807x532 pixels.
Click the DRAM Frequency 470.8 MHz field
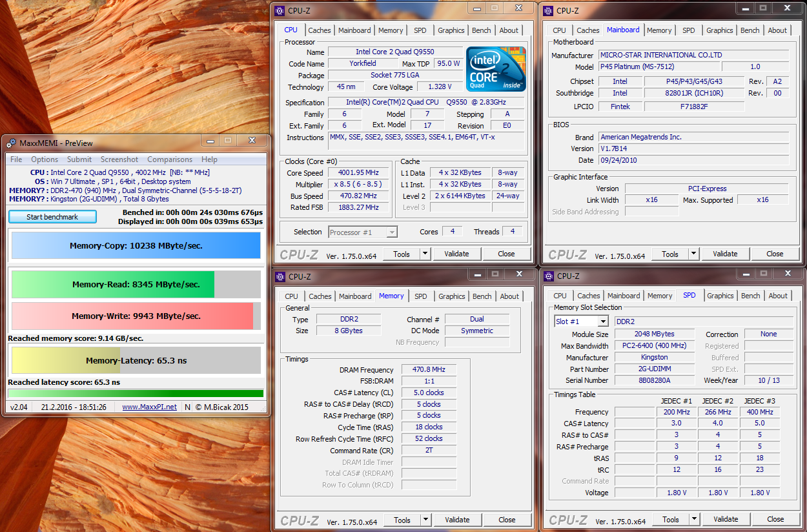[x=429, y=370]
